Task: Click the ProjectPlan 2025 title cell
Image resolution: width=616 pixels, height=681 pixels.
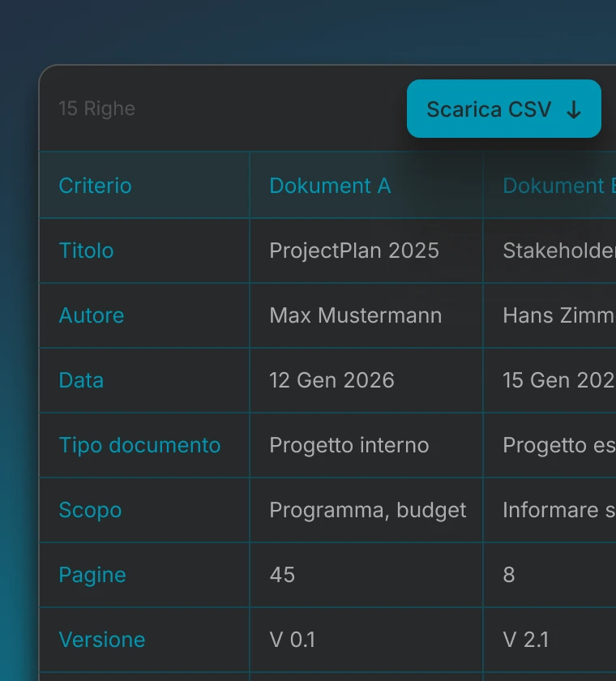Action: [x=354, y=251]
